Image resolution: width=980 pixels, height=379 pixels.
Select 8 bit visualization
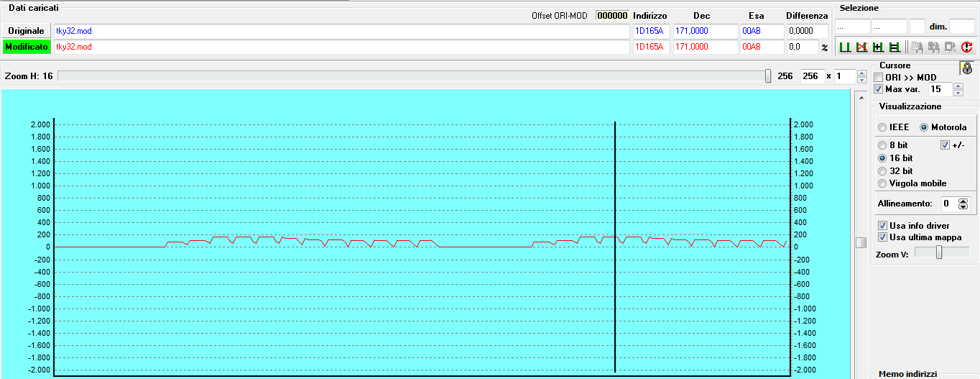coord(882,145)
